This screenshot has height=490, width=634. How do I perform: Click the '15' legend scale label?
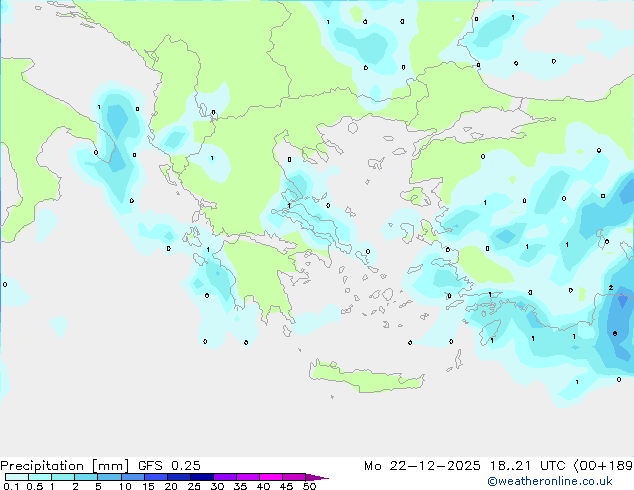148,486
